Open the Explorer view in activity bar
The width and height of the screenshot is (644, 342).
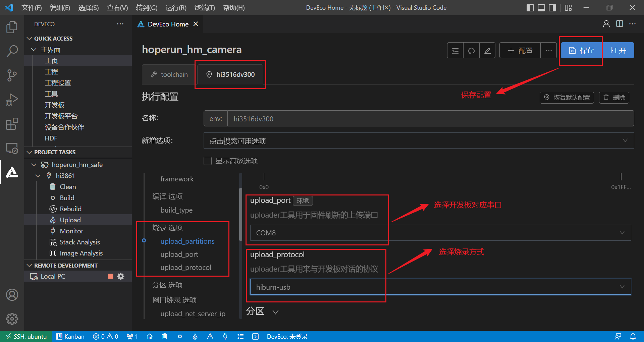[12, 27]
